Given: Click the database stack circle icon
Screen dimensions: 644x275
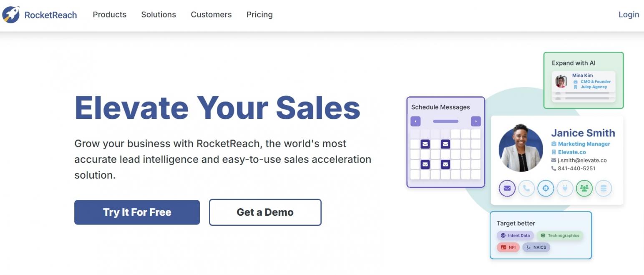Looking at the screenshot, I should 603,188.
